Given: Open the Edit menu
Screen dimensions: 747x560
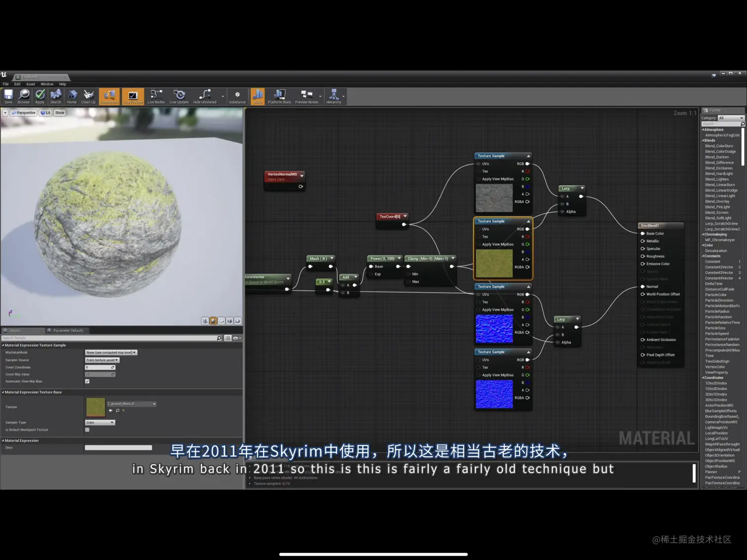Looking at the screenshot, I should (17, 84).
